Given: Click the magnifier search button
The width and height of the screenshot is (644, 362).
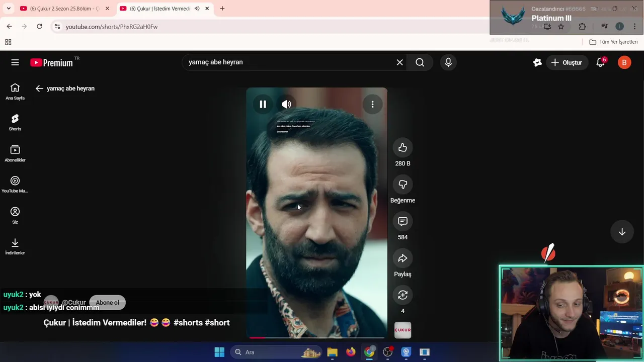Looking at the screenshot, I should click(x=420, y=62).
